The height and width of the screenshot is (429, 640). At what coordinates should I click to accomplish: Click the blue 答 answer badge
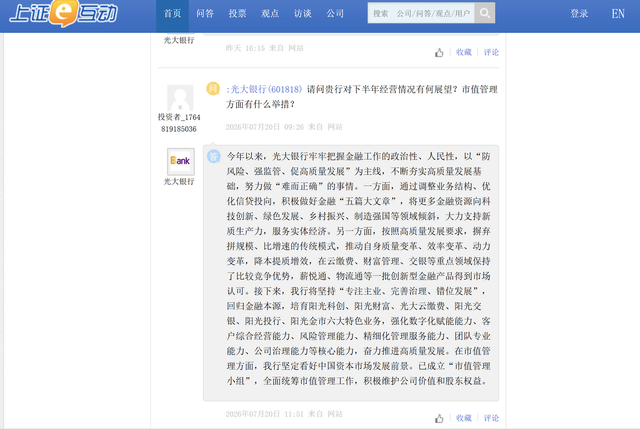pyautogui.click(x=214, y=156)
